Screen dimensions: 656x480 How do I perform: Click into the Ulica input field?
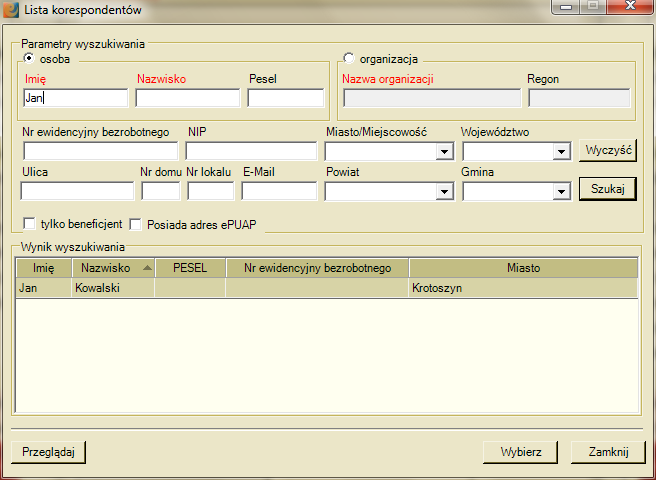coord(77,191)
